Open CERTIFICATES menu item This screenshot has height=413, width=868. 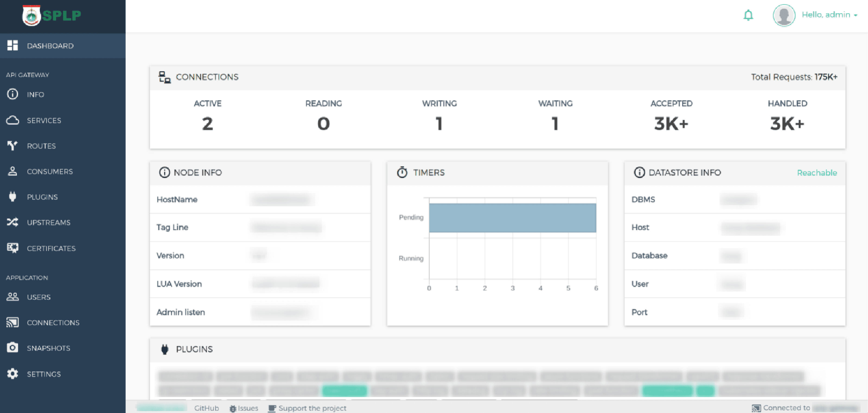(63, 248)
